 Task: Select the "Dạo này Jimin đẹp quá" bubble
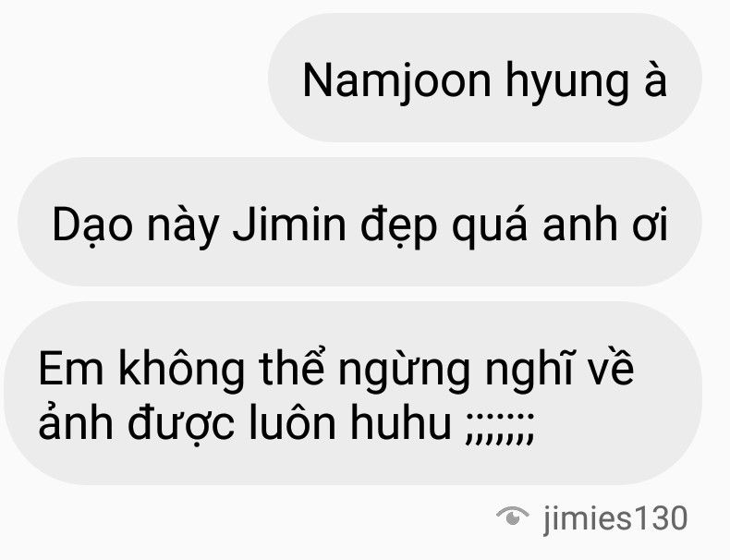pos(359,222)
